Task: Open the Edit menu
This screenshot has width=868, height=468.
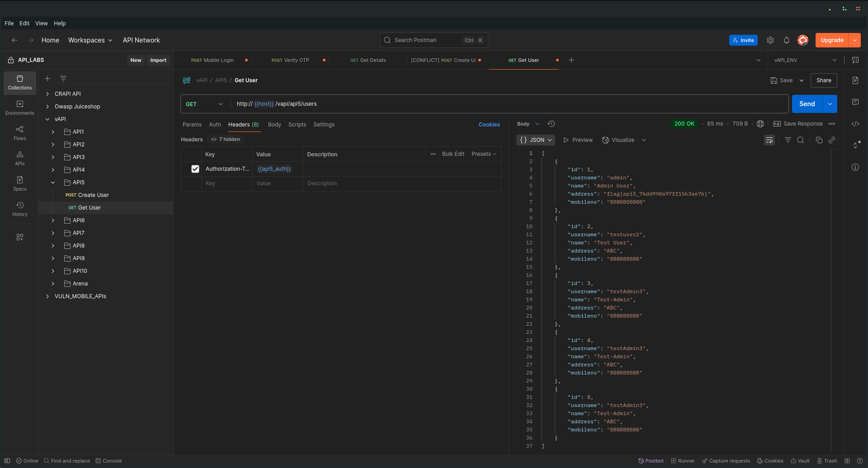Action: pos(24,23)
